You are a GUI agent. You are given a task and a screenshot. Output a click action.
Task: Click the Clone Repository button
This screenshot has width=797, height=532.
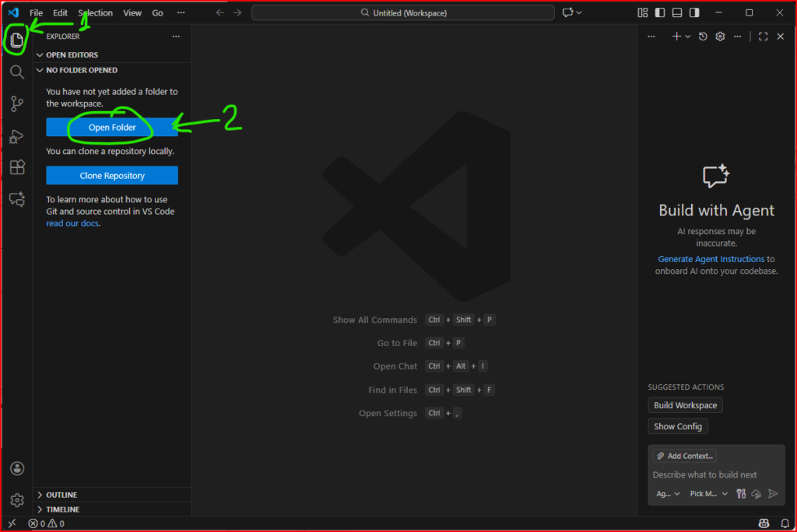pos(112,176)
